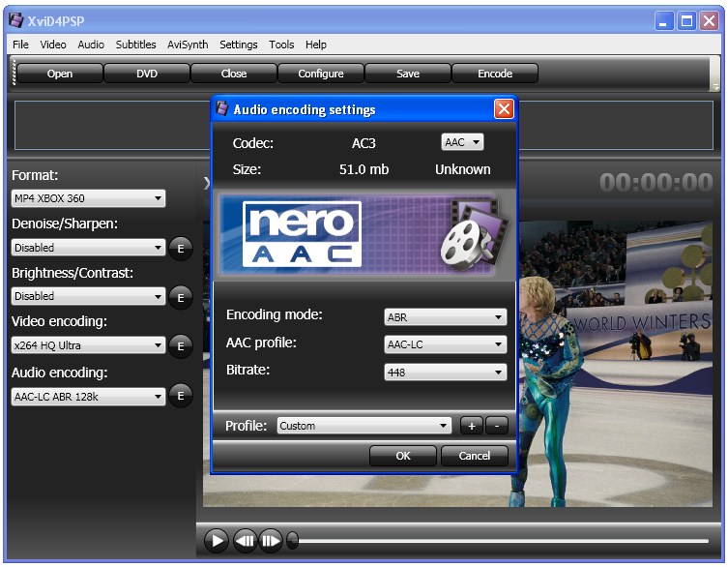Cancel the audio encoding settings dialog
This screenshot has height=567, width=728.
point(475,456)
